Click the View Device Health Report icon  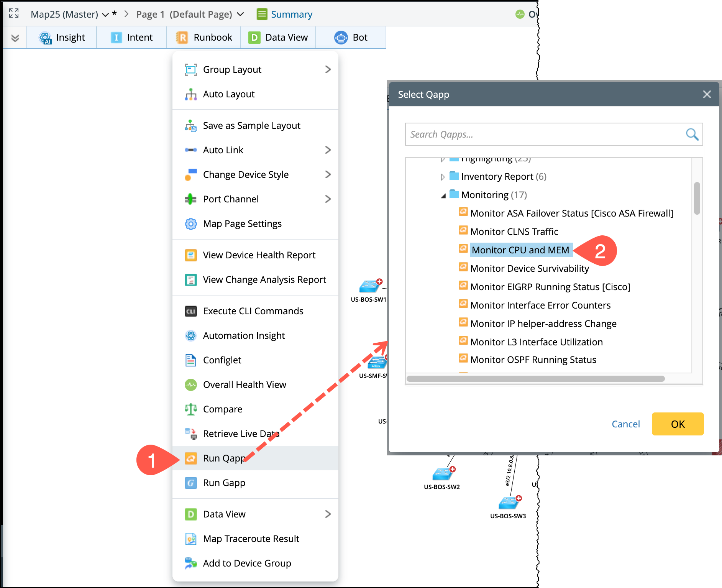coord(190,255)
